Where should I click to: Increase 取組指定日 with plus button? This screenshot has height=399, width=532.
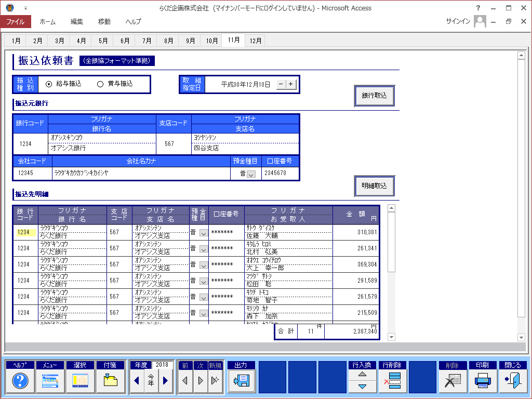point(291,84)
